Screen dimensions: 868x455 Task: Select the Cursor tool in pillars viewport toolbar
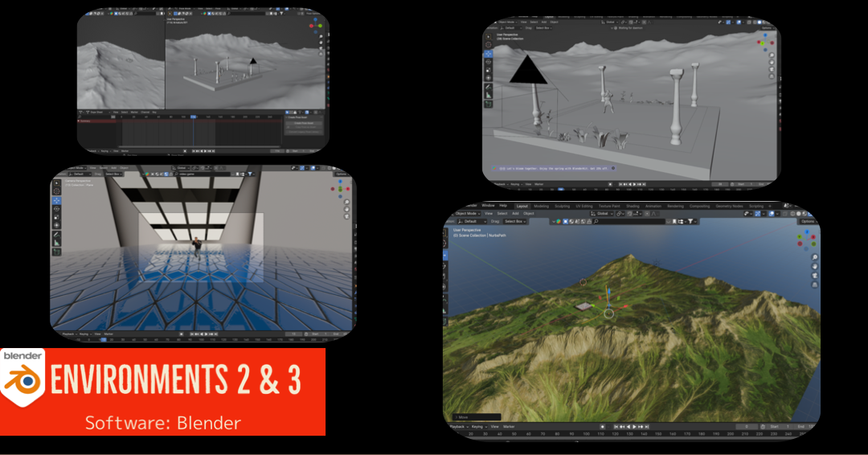click(x=489, y=45)
